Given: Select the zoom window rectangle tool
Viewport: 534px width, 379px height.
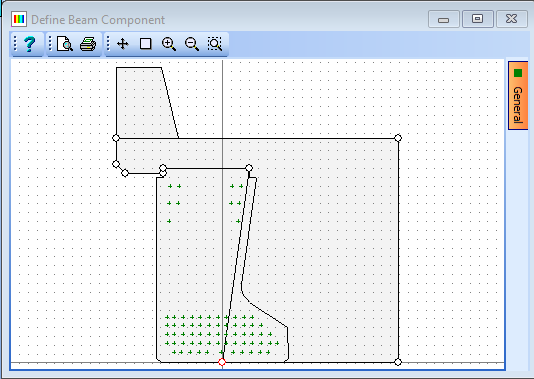Looking at the screenshot, I should pyautogui.click(x=146, y=44).
